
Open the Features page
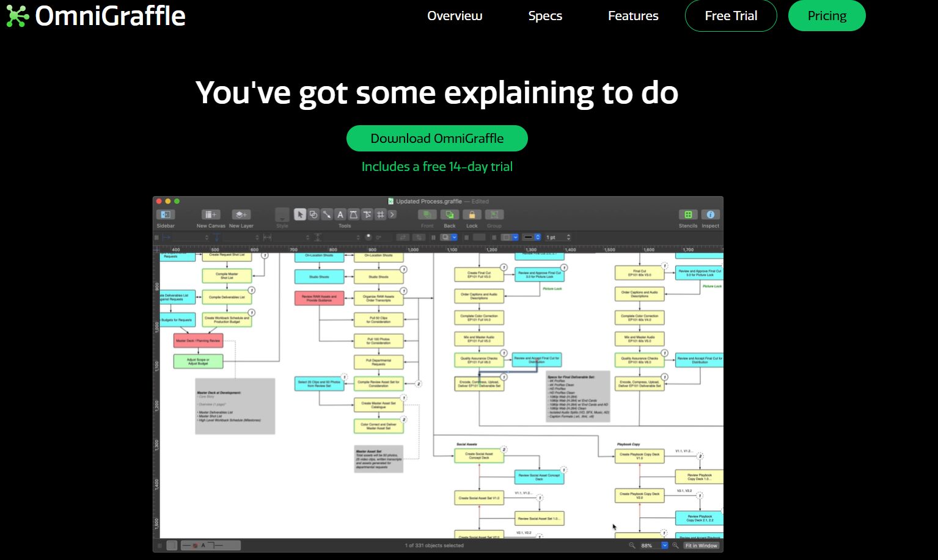[633, 16]
